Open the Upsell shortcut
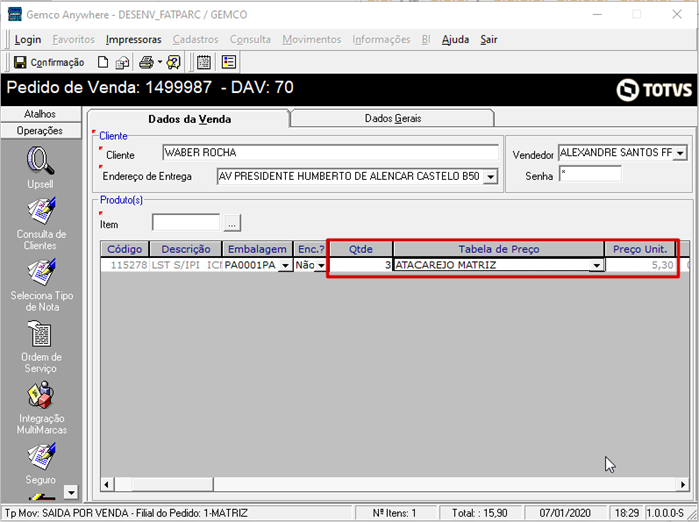Viewport: 699px width, 522px height. 40,168
